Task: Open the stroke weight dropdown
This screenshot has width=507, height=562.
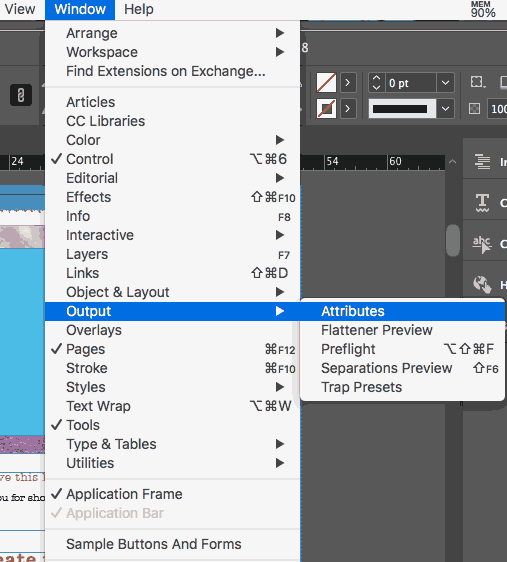Action: tap(445, 83)
